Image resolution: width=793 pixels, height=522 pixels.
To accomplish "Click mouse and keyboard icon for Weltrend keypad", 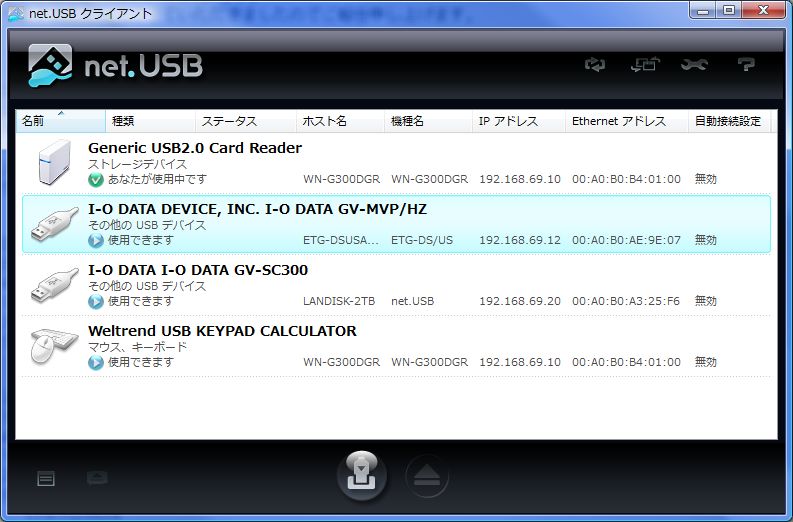I will pos(54,346).
